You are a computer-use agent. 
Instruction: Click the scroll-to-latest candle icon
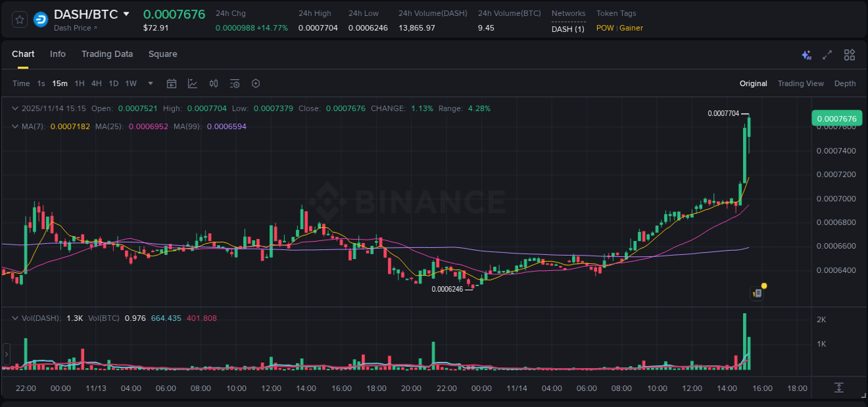click(840, 388)
